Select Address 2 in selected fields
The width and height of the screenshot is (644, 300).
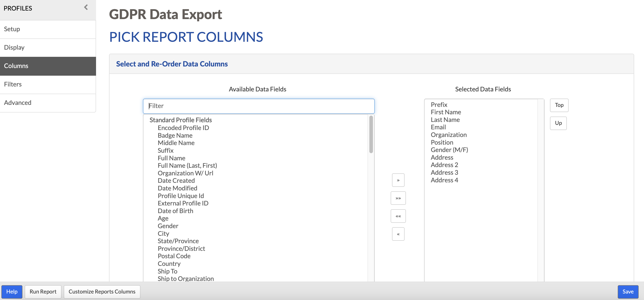point(444,165)
